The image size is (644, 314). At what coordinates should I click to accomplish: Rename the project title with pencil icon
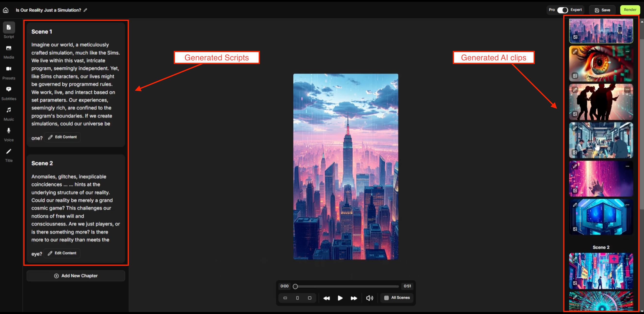tap(85, 10)
